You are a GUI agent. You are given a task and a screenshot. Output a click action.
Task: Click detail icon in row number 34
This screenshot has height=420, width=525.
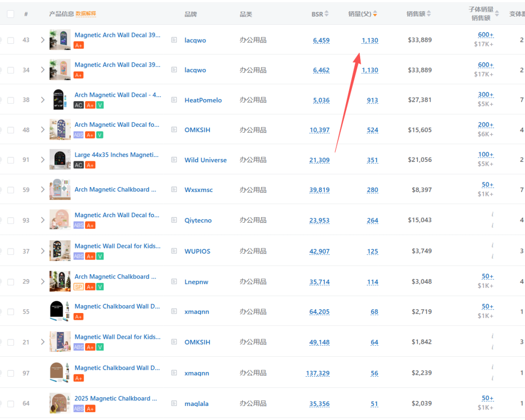[174, 70]
